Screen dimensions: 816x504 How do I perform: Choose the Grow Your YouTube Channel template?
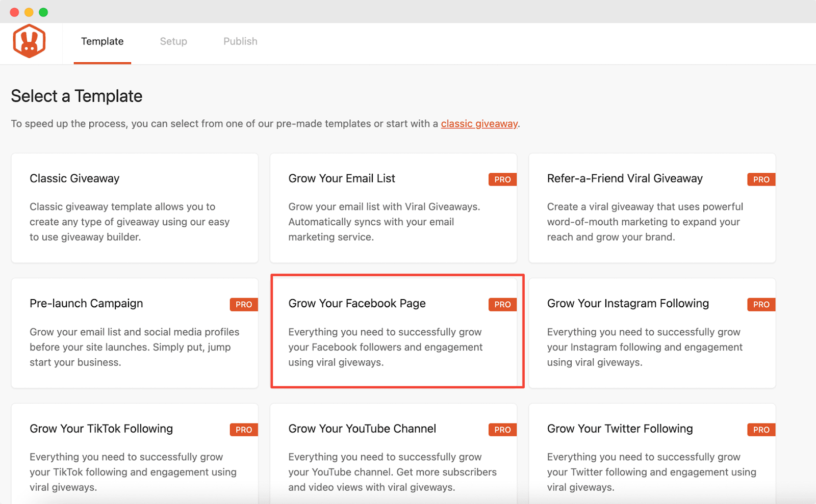393,454
